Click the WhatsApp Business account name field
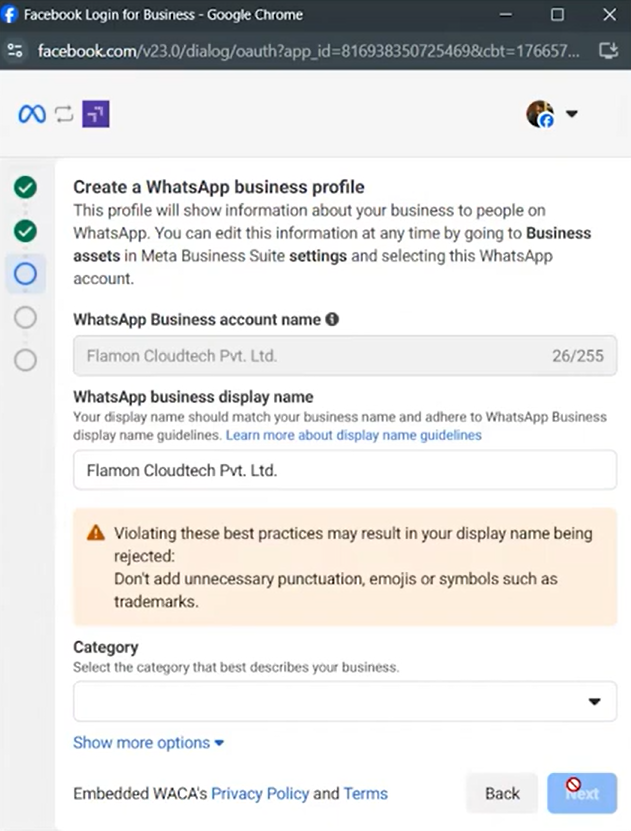631x831 pixels. 345,356
